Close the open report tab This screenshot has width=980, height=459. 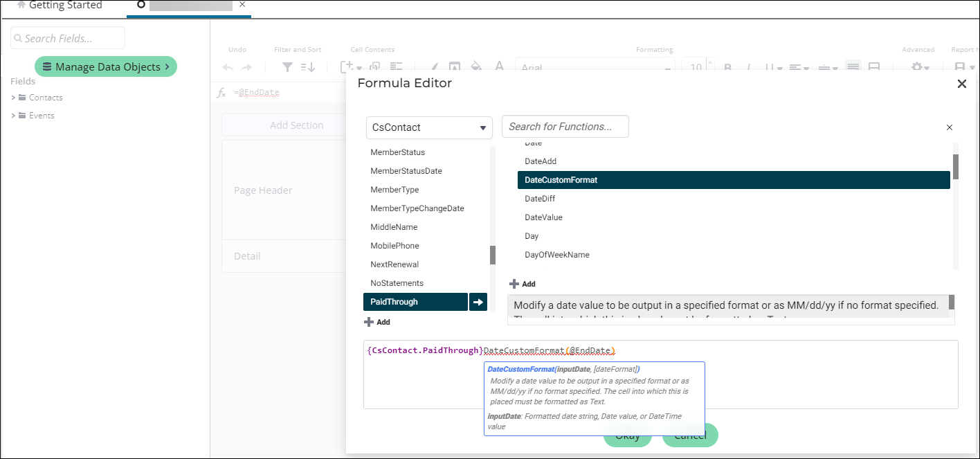point(242,4)
